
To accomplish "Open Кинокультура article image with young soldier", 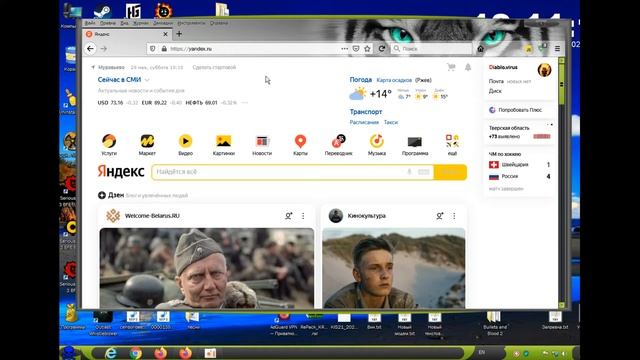I will click(393, 268).
